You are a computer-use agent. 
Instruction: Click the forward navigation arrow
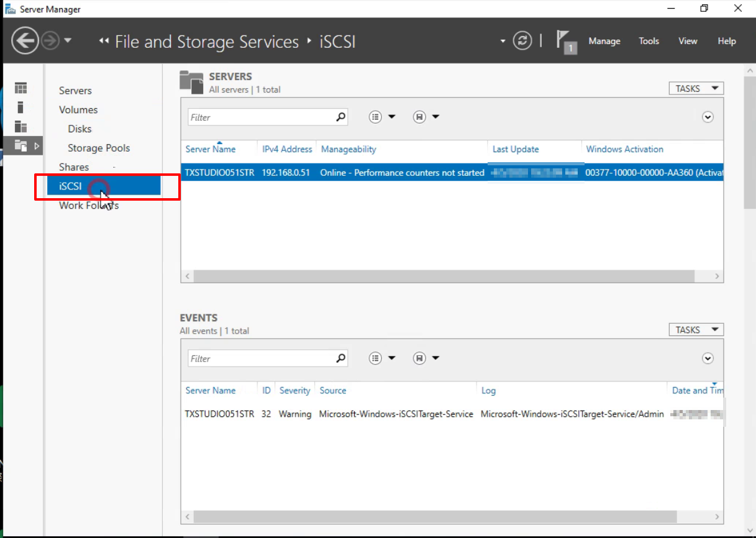tap(50, 42)
